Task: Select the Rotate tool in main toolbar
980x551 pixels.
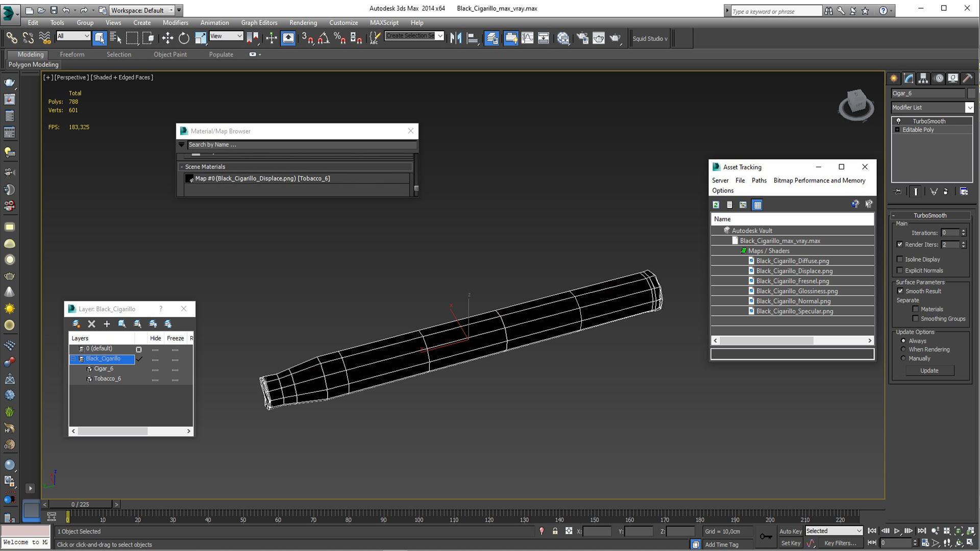Action: [184, 38]
